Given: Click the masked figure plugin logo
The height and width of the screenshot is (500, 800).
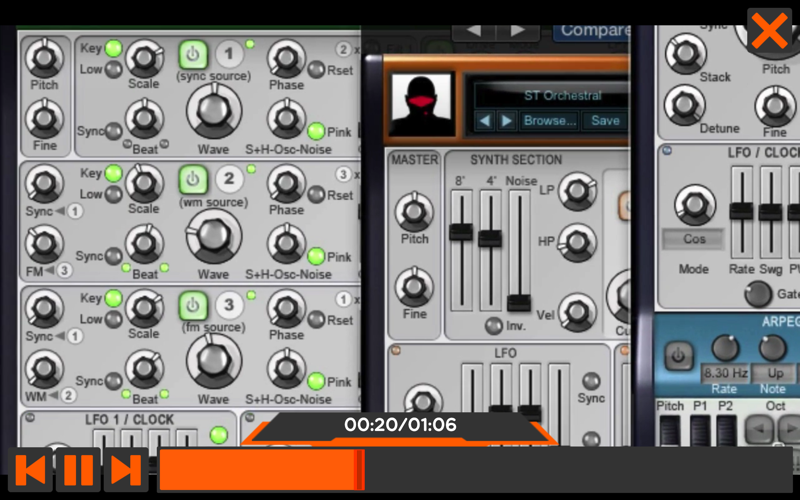Looking at the screenshot, I should coord(421,105).
